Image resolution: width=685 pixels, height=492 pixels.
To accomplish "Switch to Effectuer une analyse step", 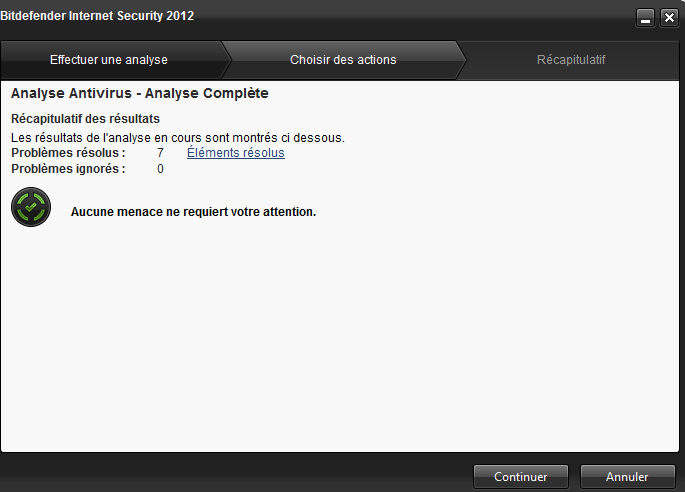I will (x=109, y=60).
